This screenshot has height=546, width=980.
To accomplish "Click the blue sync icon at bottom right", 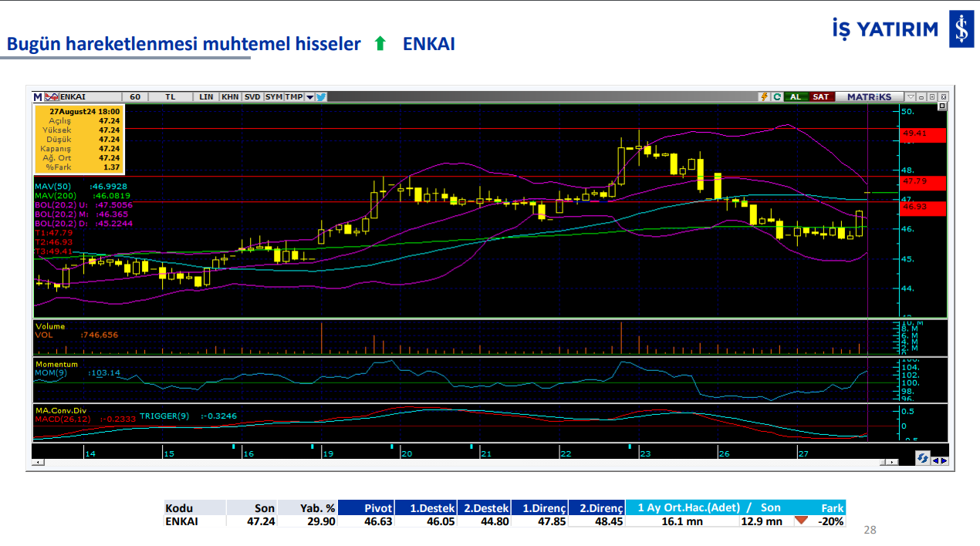I will (x=923, y=459).
